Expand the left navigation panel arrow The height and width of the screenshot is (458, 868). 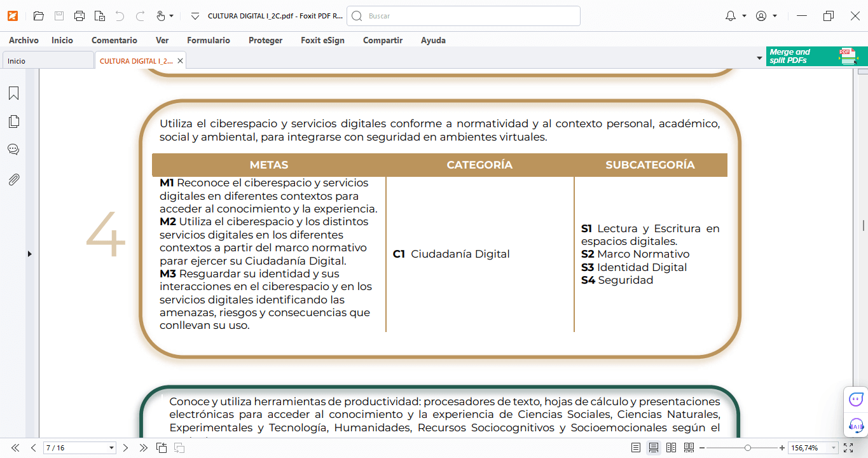29,254
